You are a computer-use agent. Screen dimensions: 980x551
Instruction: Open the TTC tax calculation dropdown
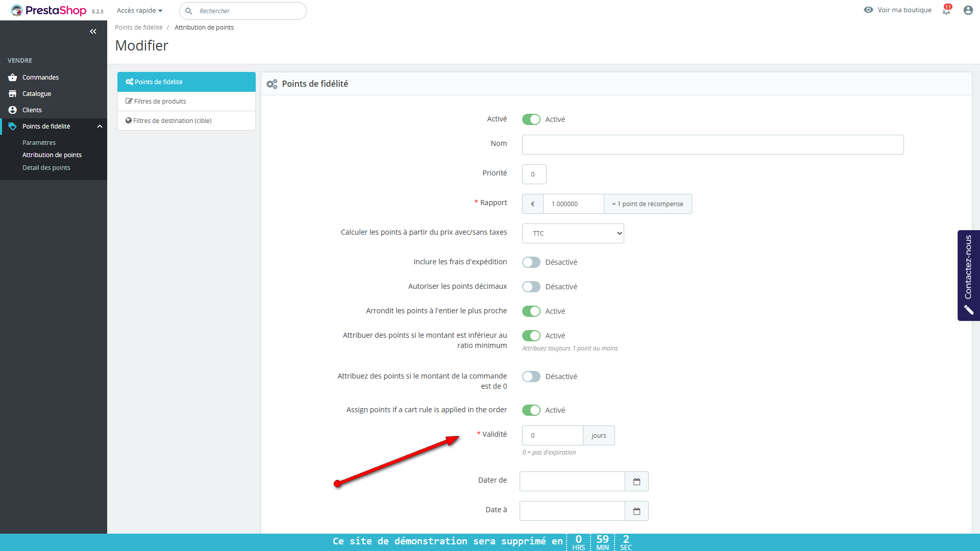(573, 234)
